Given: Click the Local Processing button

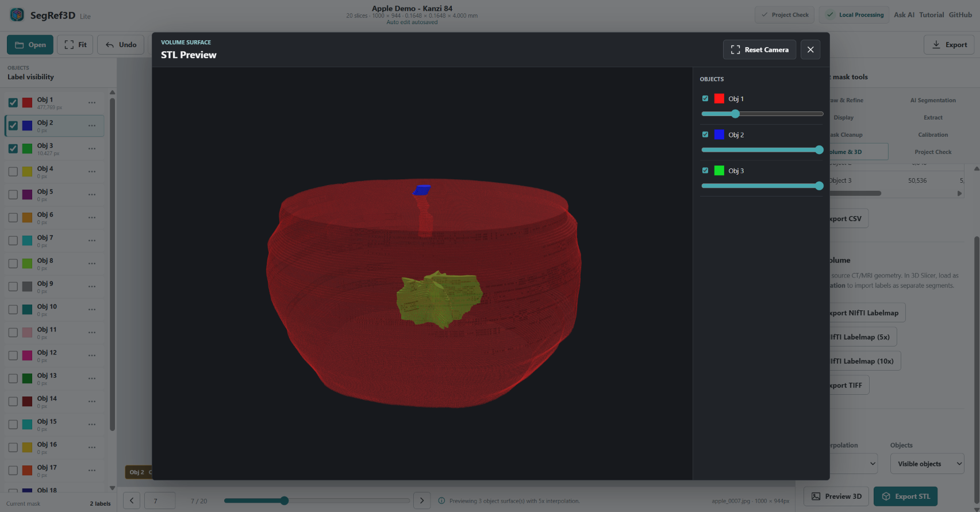Looking at the screenshot, I should (854, 15).
